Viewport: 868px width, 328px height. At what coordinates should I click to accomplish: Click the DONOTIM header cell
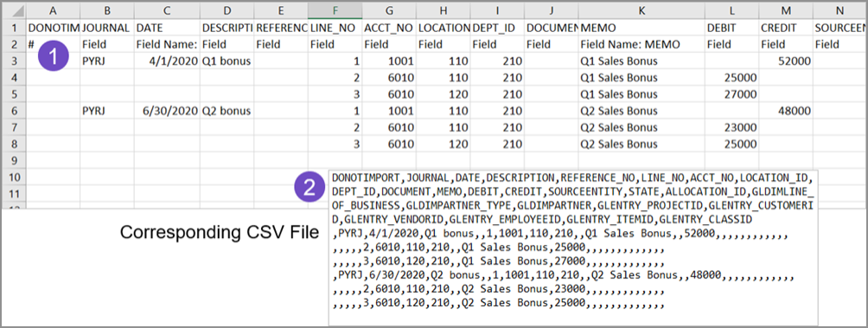[x=53, y=27]
